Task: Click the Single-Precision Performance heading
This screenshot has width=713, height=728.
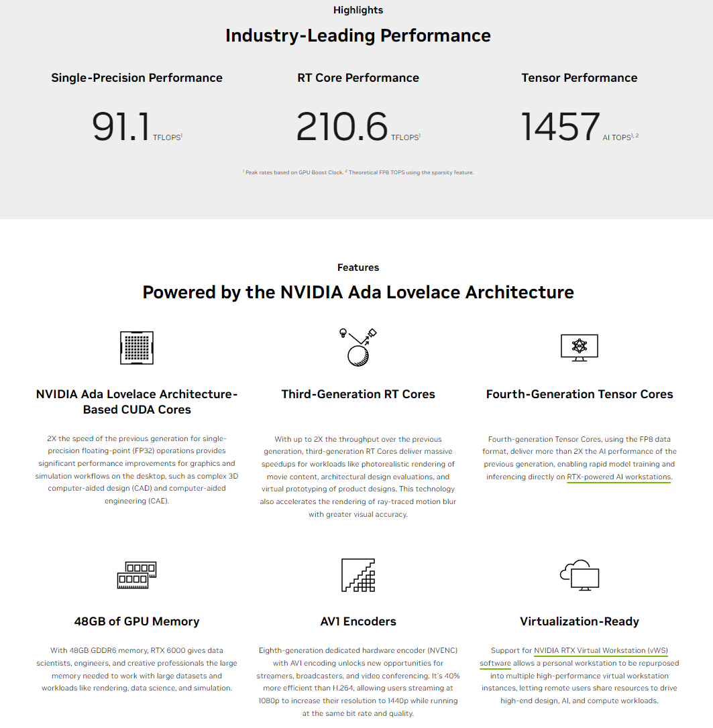Action: click(x=137, y=78)
